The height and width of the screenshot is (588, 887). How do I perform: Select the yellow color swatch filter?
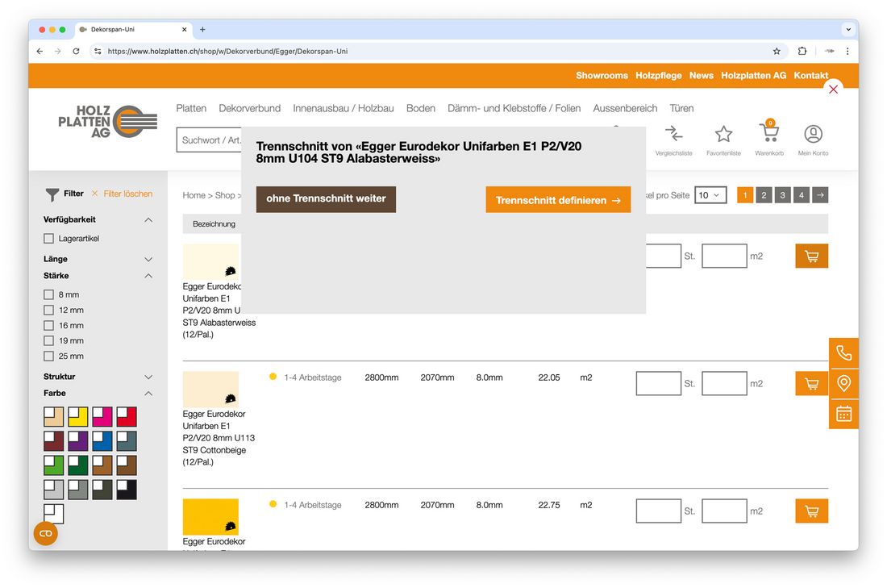click(x=77, y=417)
